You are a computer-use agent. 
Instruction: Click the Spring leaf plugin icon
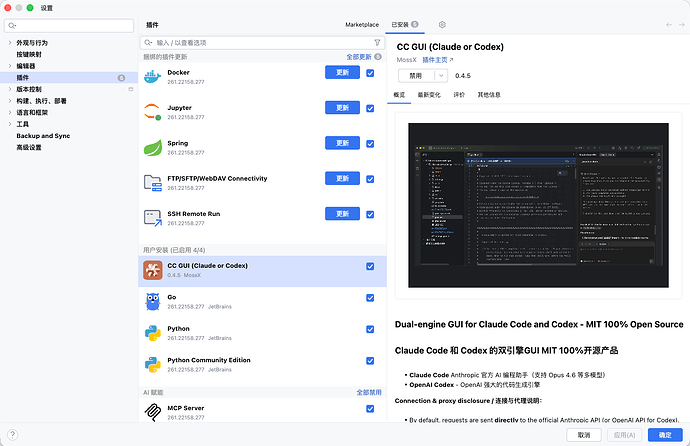click(x=153, y=147)
